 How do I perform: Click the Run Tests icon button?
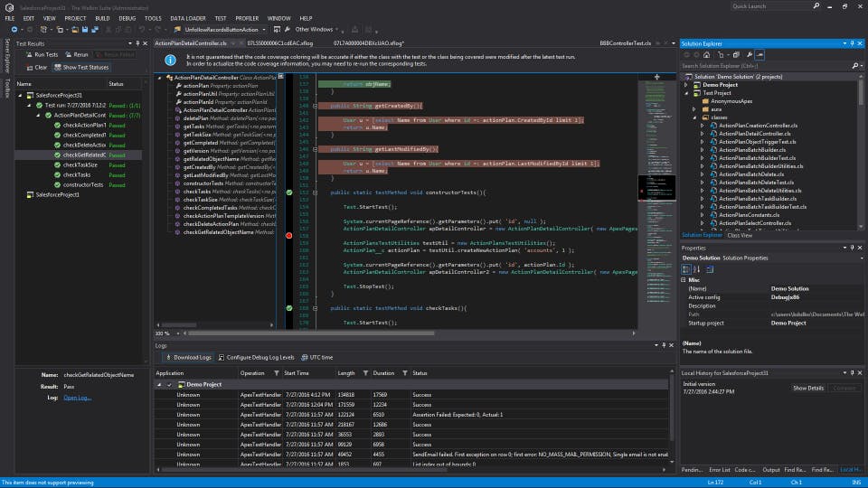(x=30, y=55)
